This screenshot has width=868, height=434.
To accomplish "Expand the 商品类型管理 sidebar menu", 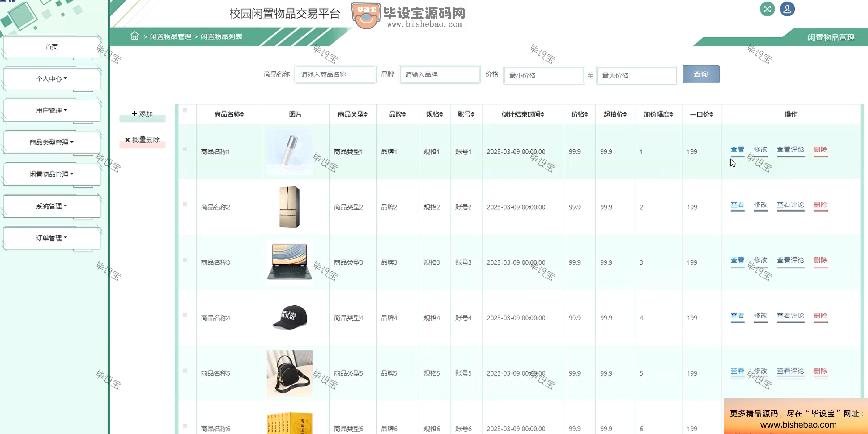I will click(52, 143).
